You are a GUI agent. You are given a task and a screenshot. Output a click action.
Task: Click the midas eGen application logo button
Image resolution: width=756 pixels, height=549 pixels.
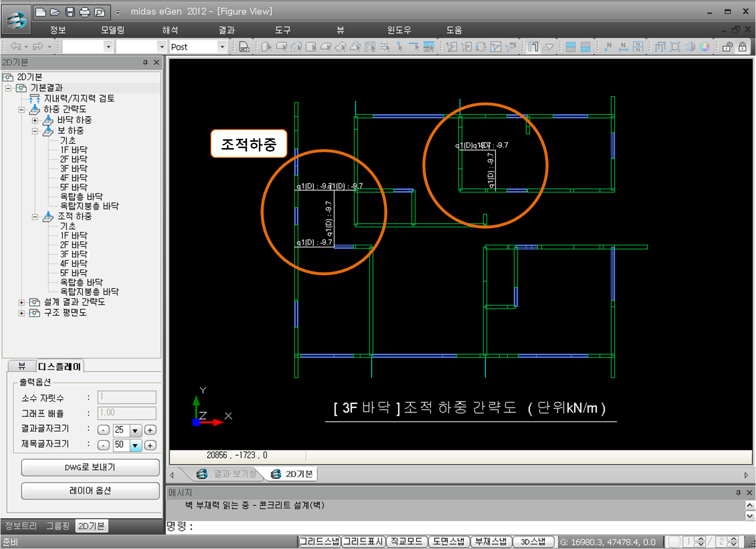(16, 20)
